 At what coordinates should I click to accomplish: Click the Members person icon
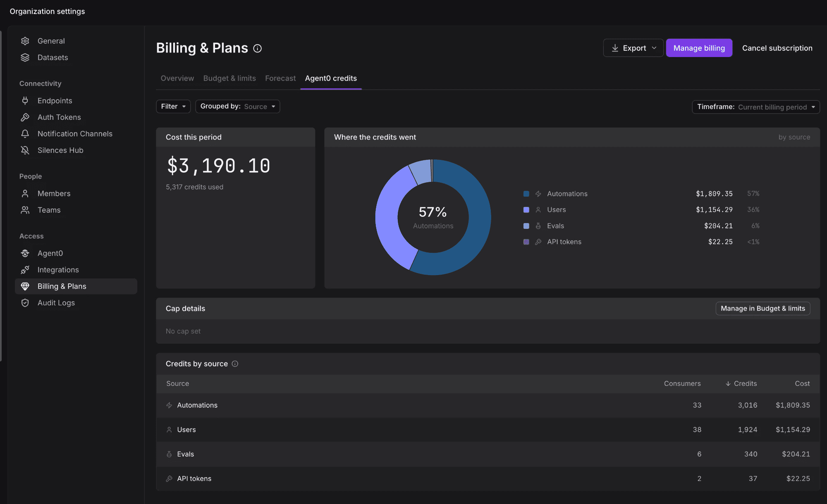[25, 193]
